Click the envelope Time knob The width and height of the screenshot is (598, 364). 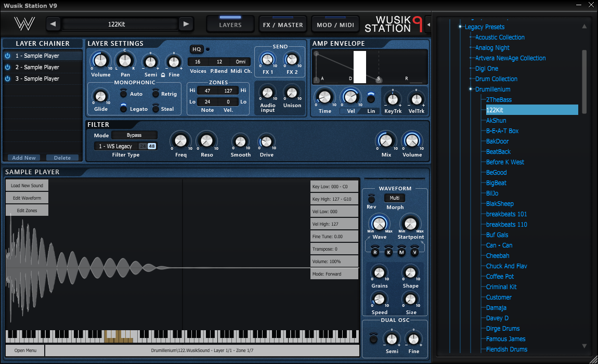click(x=324, y=97)
